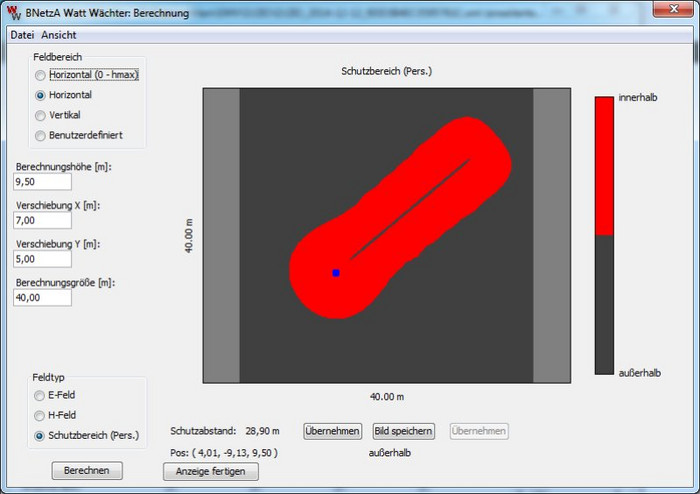Click the BNetzA Watt Wächter title bar icon
Screen dimensions: 700x494
[12, 13]
